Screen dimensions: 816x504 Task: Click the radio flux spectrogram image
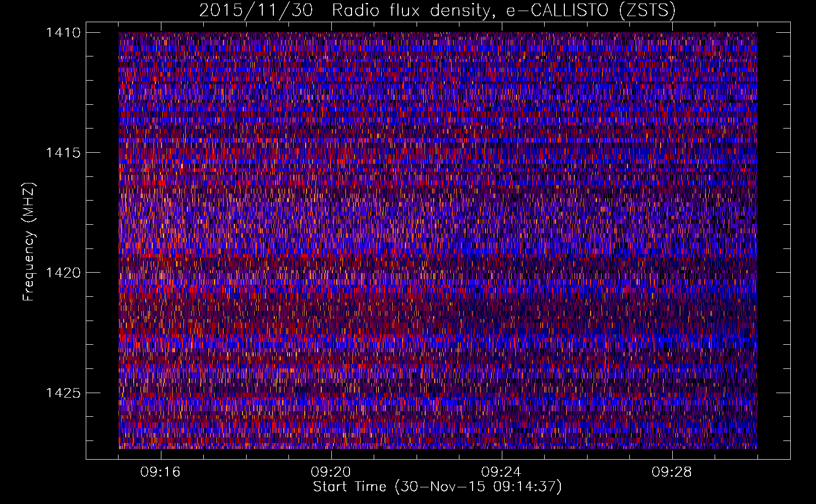(x=438, y=240)
